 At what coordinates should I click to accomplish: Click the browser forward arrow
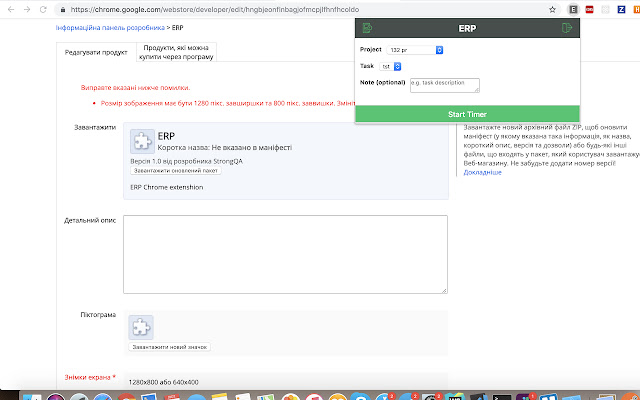[x=27, y=9]
